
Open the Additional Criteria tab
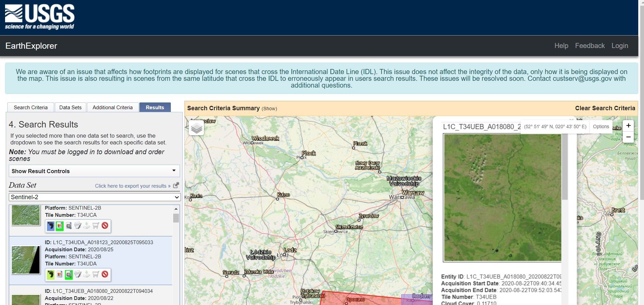tap(113, 108)
